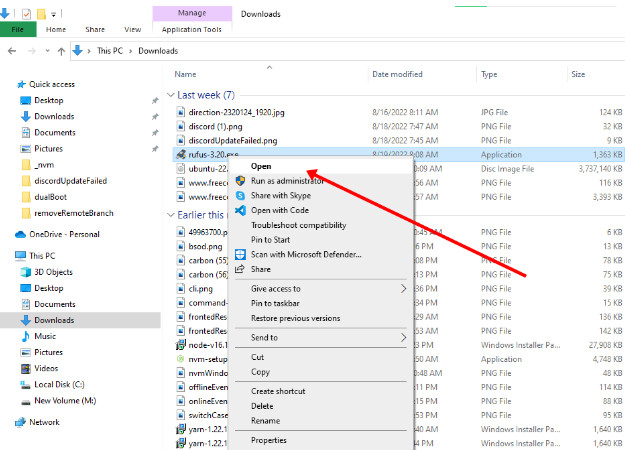Sort by the Name column header

click(185, 74)
